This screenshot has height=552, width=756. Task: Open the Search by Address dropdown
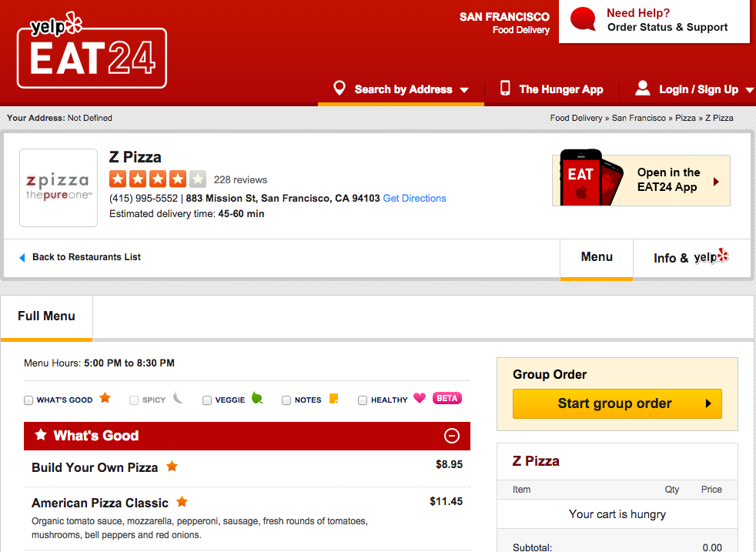(x=401, y=89)
